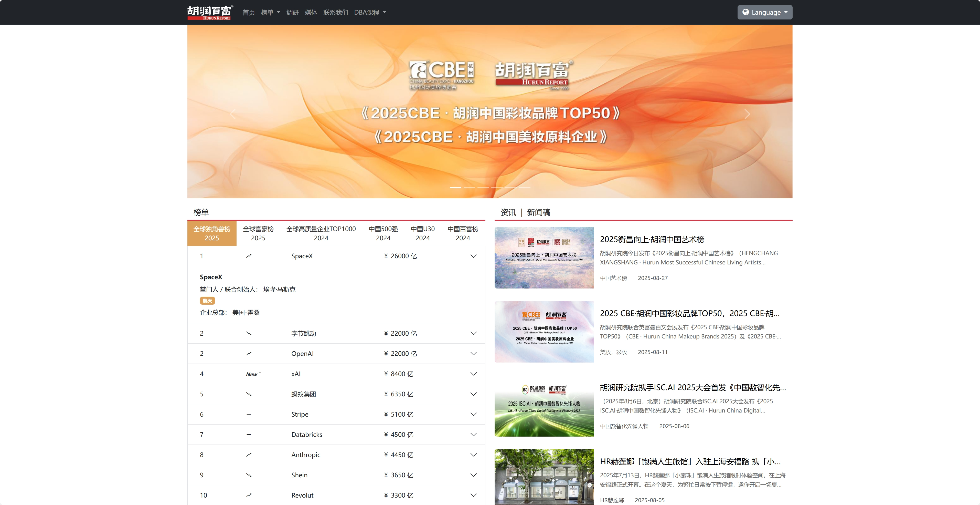The width and height of the screenshot is (980, 505).
Task: Switch to 全球高质量企业TOP1000 2024 tab
Action: 321,233
